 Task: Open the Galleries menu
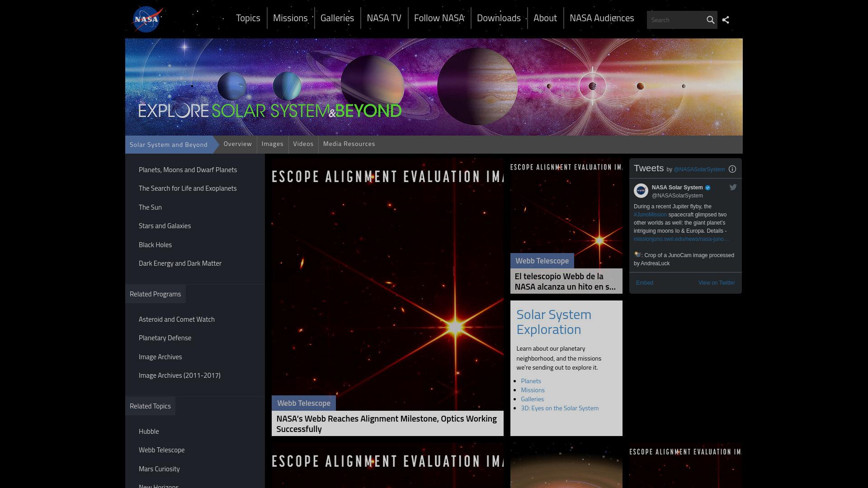tap(337, 18)
